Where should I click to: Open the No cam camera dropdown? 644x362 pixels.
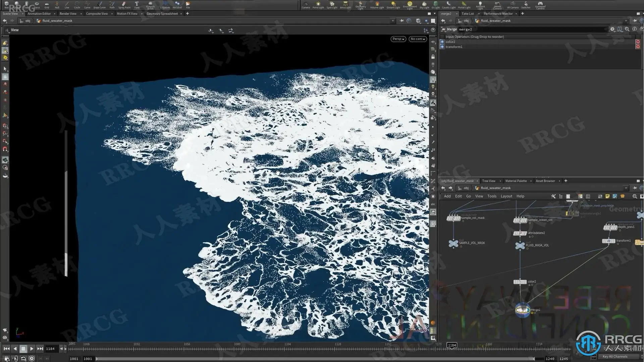coord(418,39)
